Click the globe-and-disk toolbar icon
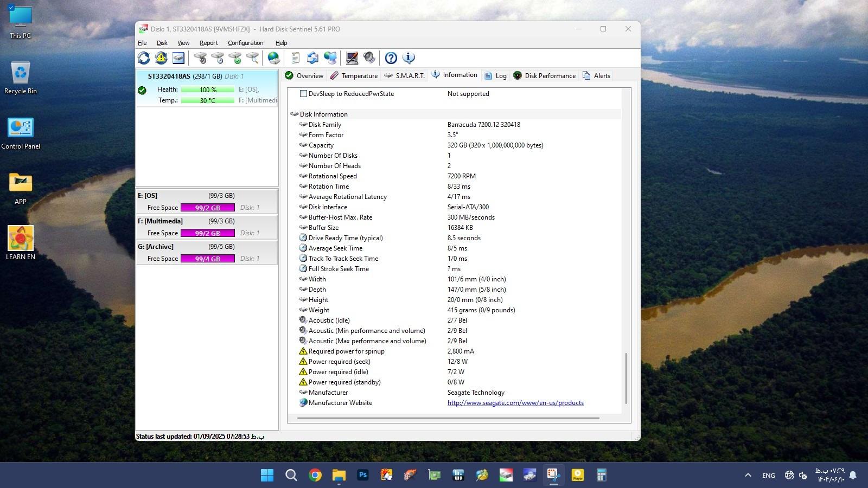This screenshot has height=488, width=868. click(274, 58)
